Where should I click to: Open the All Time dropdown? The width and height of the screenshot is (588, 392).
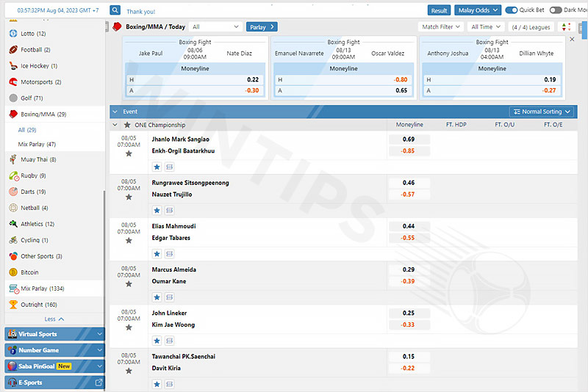[486, 26]
